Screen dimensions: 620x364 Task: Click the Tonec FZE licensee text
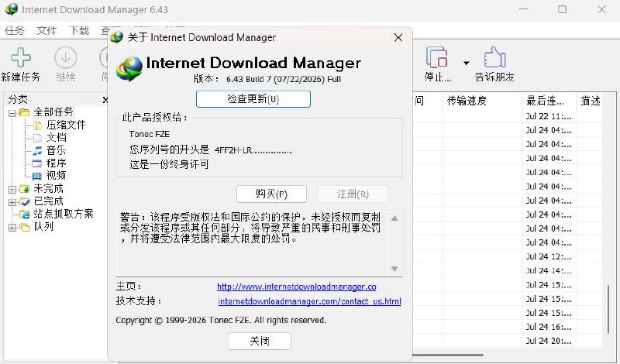click(149, 135)
